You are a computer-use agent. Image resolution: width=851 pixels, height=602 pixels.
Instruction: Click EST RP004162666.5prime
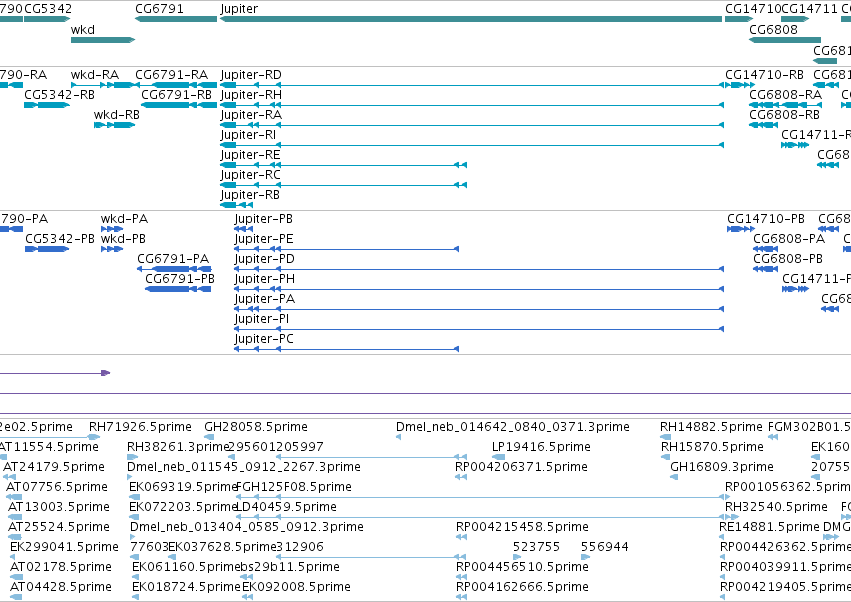pyautogui.click(x=461, y=597)
